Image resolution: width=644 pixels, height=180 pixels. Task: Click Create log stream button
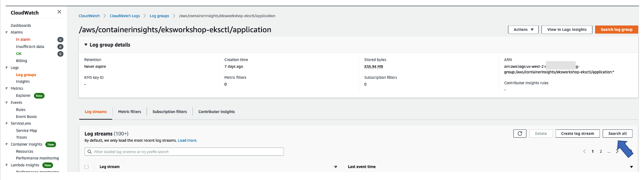tap(577, 133)
